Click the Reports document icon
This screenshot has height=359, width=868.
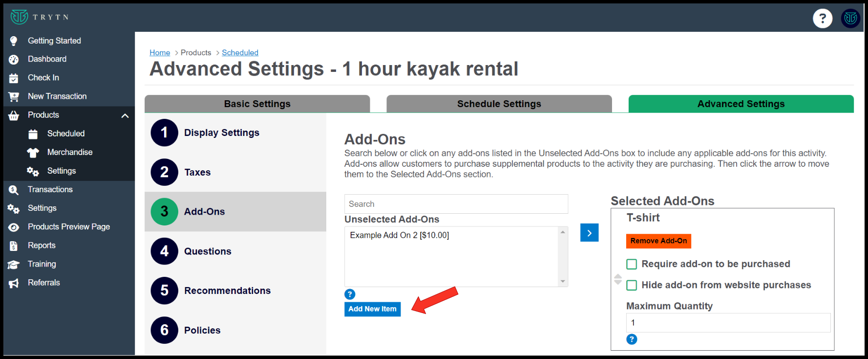14,246
